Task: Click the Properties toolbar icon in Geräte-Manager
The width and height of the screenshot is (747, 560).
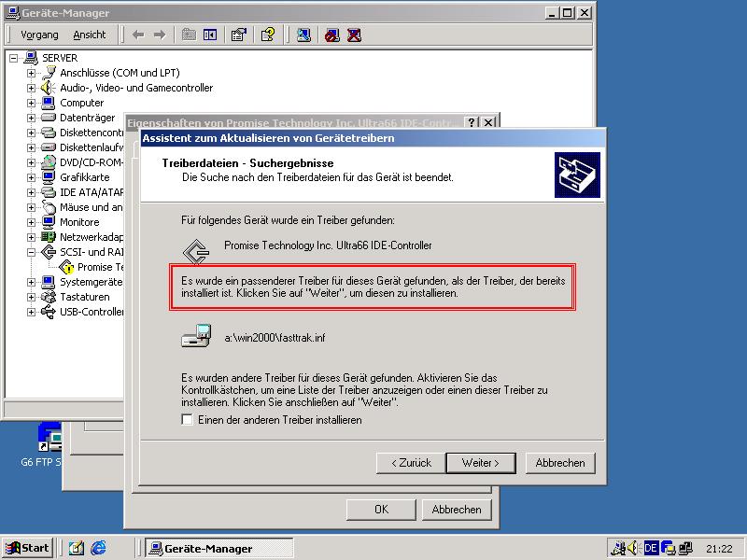Action: point(238,35)
